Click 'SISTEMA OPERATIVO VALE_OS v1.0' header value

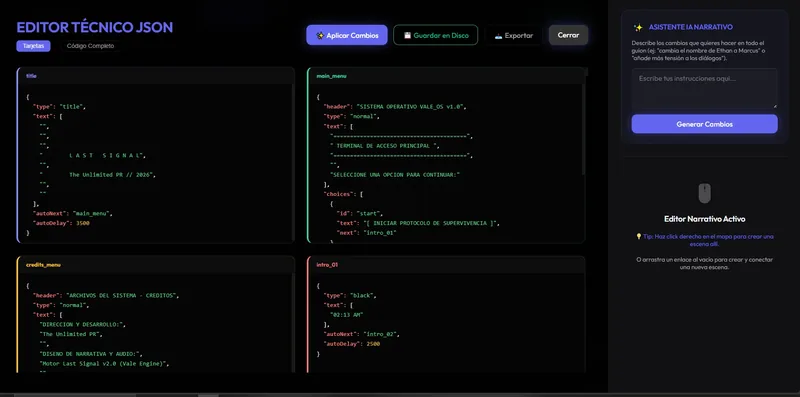[x=411, y=107]
